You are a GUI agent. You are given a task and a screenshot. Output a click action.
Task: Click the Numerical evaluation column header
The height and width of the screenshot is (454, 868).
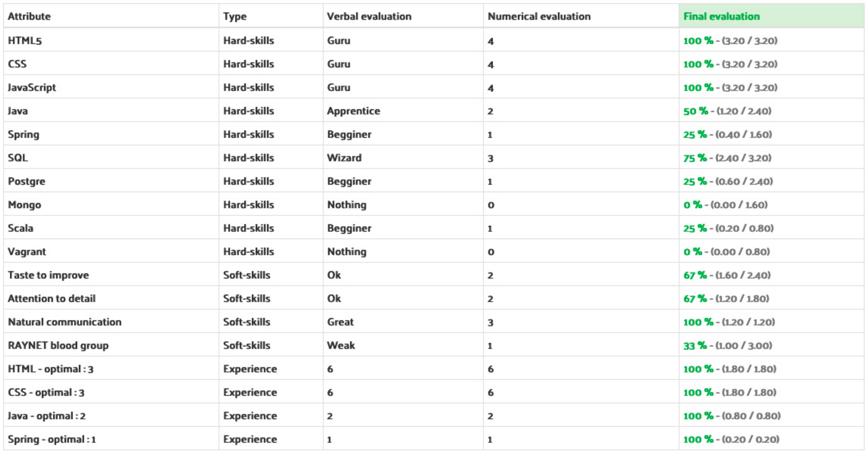(539, 16)
